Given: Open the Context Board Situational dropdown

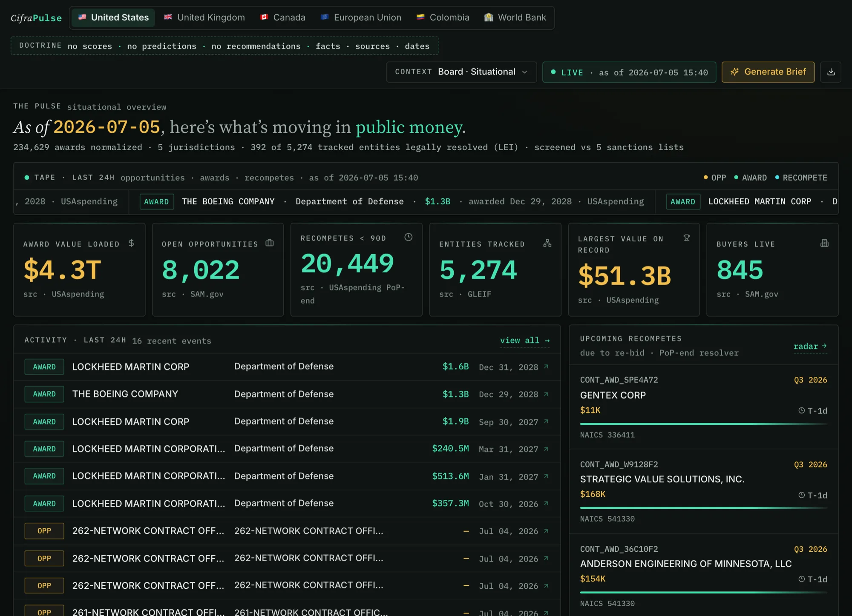Looking at the screenshot, I should (461, 72).
